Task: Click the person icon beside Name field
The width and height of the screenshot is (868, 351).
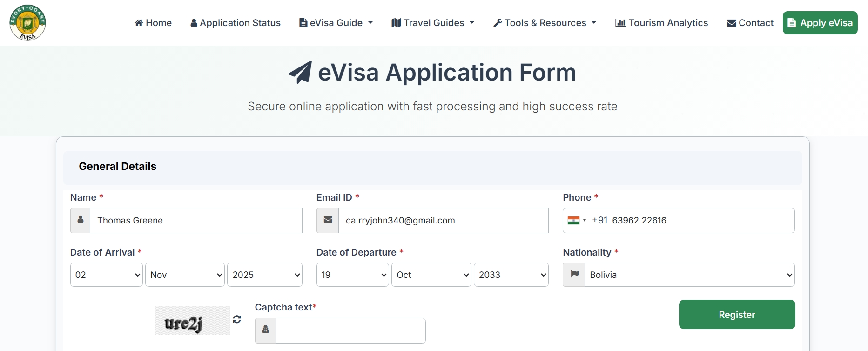Action: tap(81, 220)
